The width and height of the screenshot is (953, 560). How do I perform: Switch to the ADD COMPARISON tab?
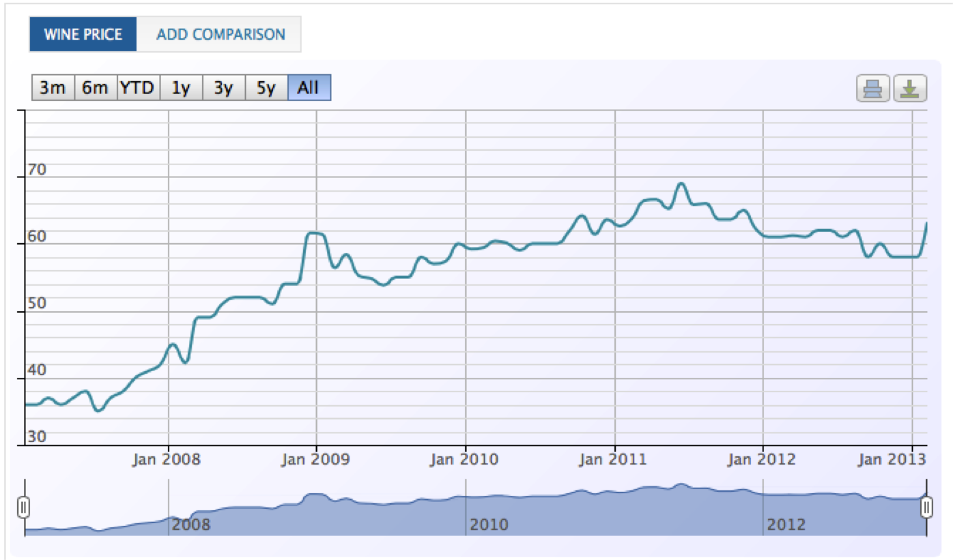[x=220, y=34]
